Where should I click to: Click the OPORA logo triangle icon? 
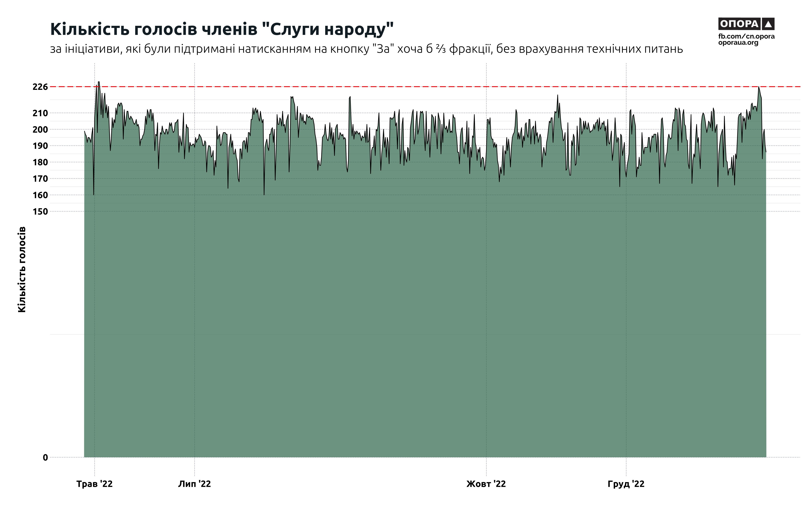click(x=768, y=24)
